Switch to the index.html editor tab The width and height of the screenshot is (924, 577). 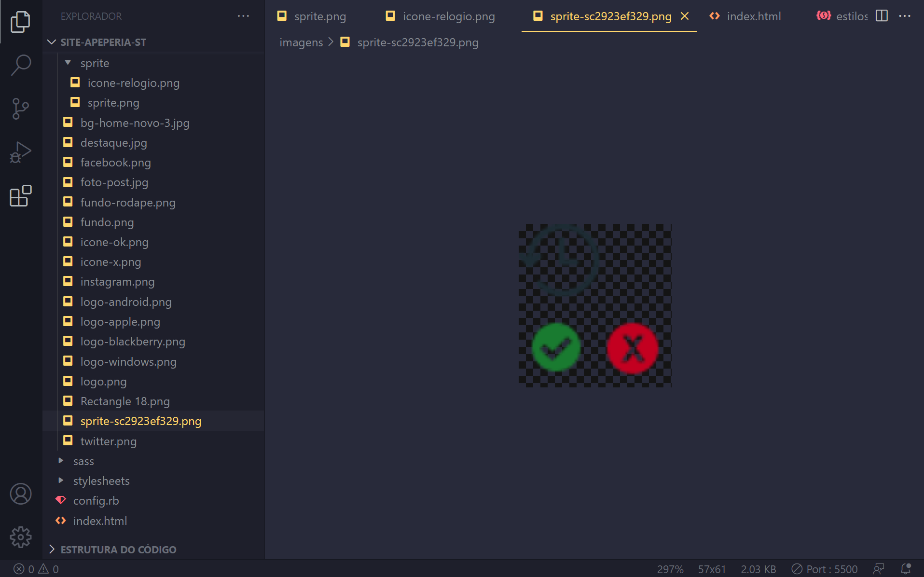pos(754,16)
